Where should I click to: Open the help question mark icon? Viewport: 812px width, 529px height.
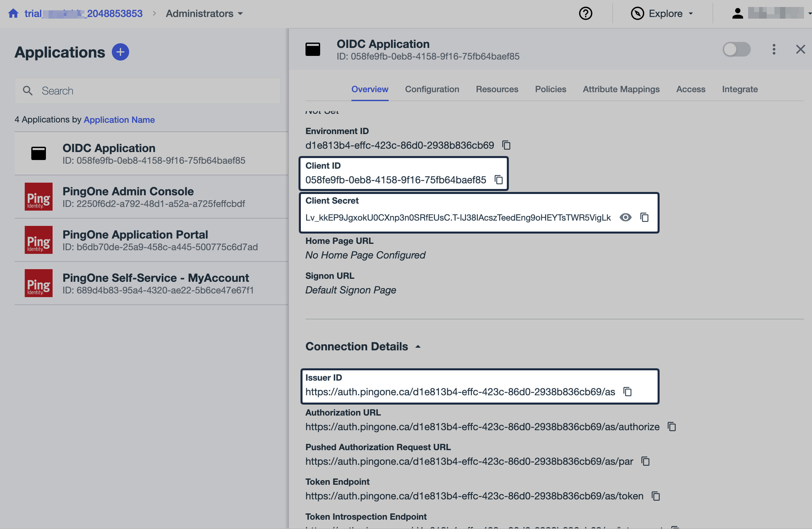click(x=585, y=13)
